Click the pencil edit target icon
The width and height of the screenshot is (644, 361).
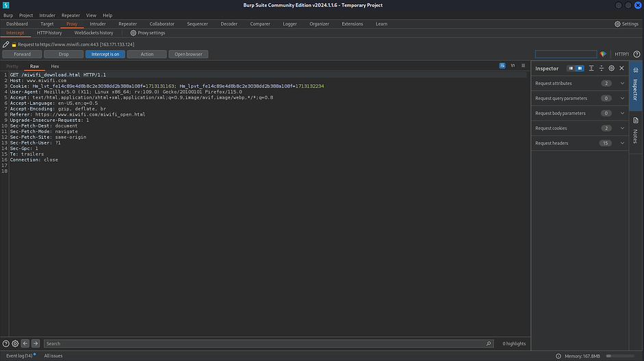click(x=5, y=45)
